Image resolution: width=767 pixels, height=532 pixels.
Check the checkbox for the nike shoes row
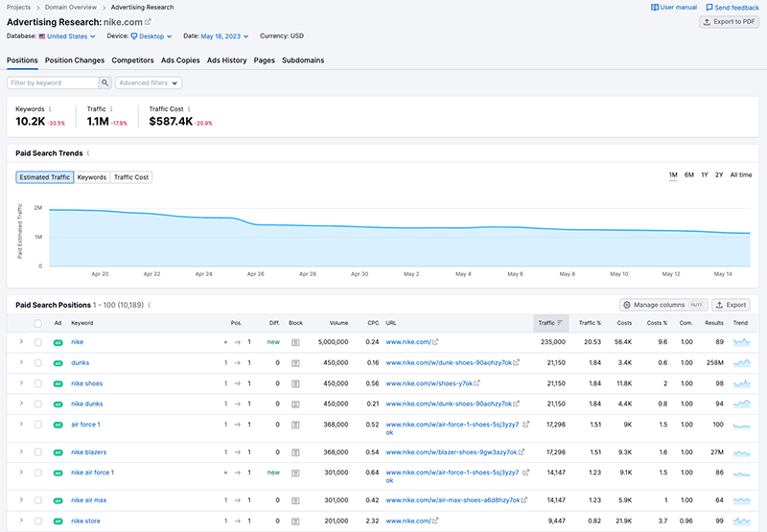click(38, 383)
